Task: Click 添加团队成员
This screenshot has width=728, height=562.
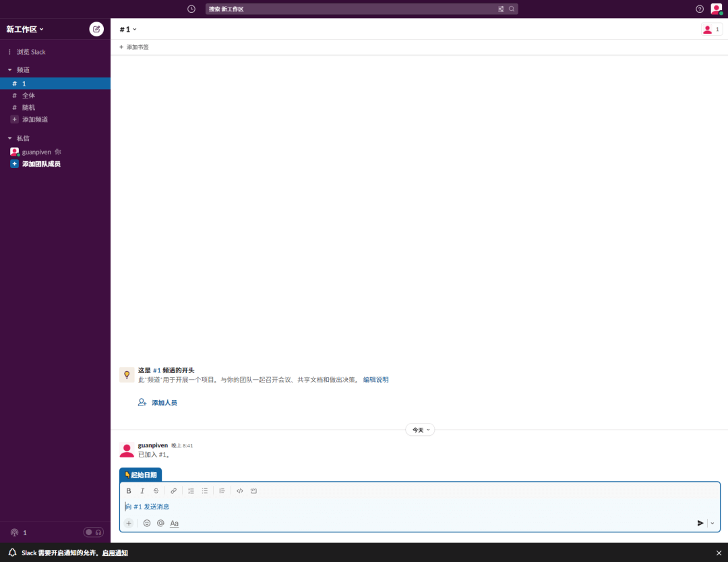Action: (x=55, y=164)
